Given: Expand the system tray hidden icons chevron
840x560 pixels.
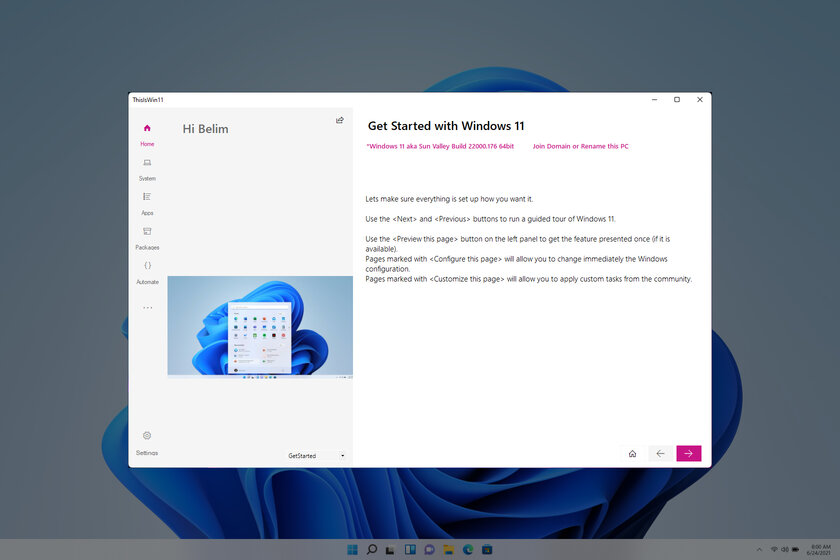Looking at the screenshot, I should click(760, 549).
